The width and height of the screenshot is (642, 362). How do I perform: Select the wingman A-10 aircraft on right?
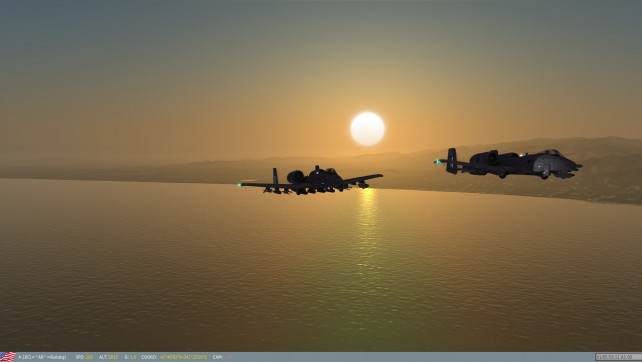click(x=509, y=163)
